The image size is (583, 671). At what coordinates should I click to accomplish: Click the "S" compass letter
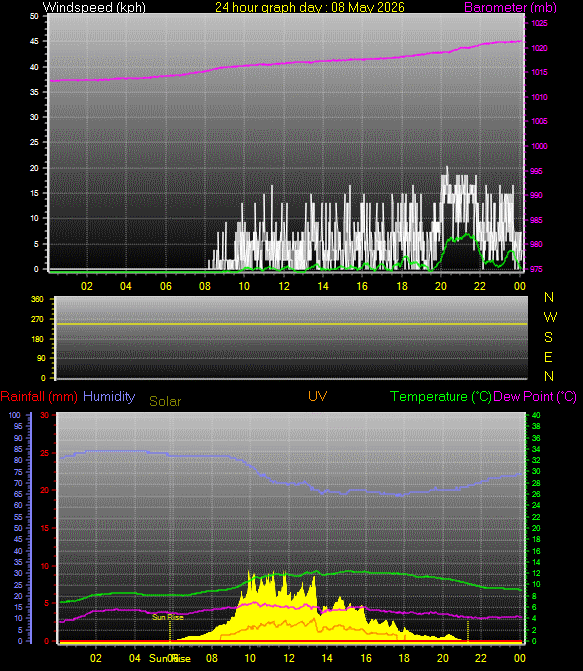[548, 337]
